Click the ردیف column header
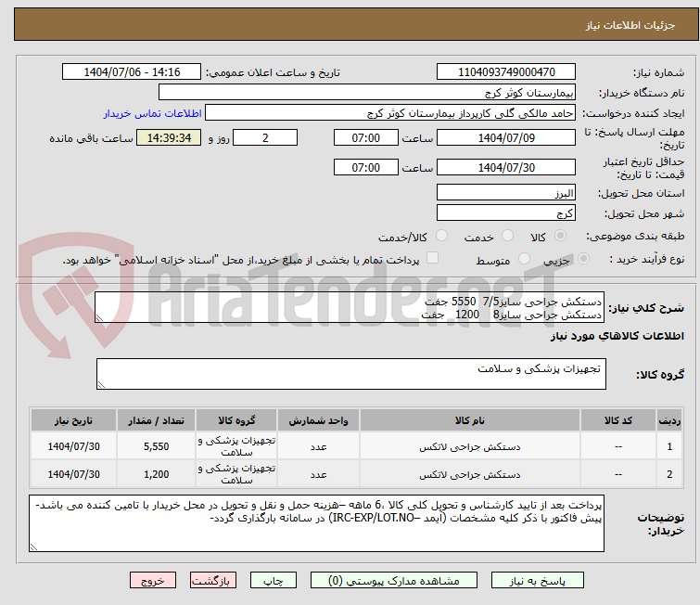Screen dimensions: 700x605 click(x=669, y=420)
